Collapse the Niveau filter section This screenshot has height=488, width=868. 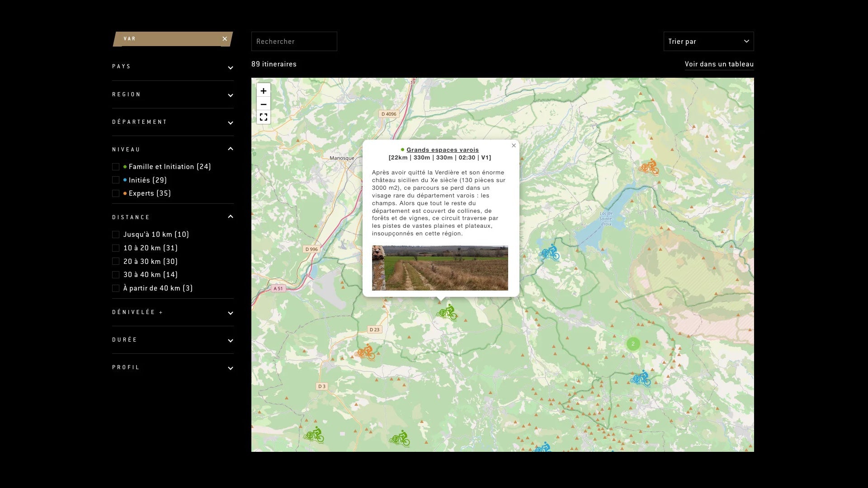(173, 150)
